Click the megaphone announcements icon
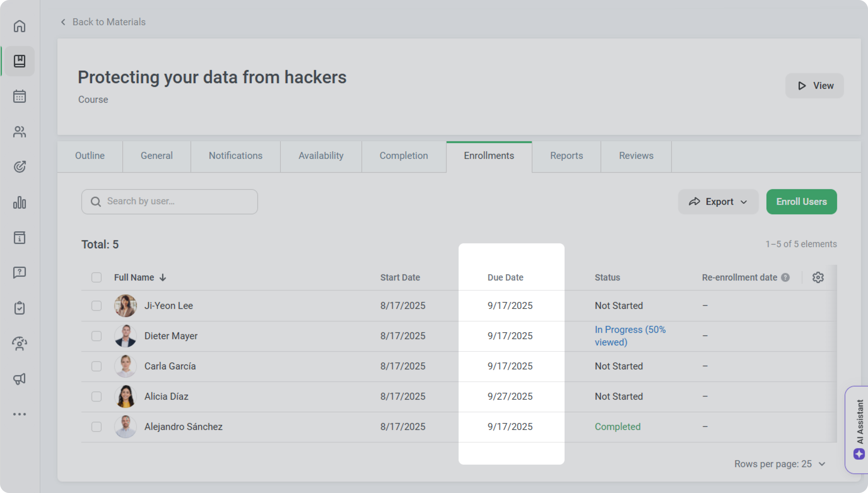The width and height of the screenshot is (868, 493). tap(19, 379)
